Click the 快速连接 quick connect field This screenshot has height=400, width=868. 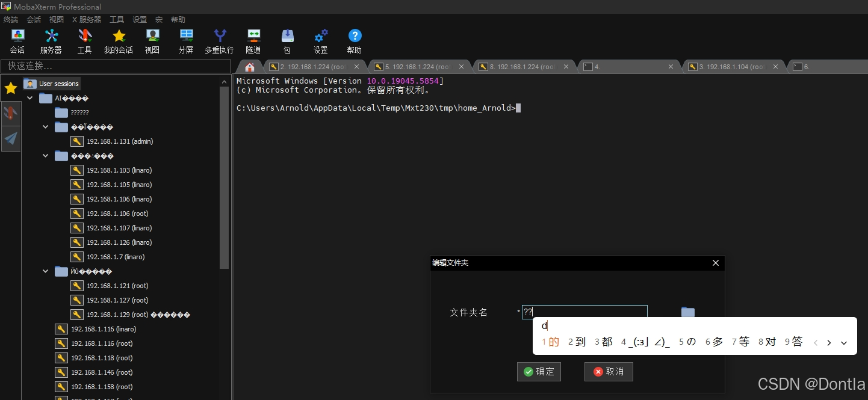(116, 66)
